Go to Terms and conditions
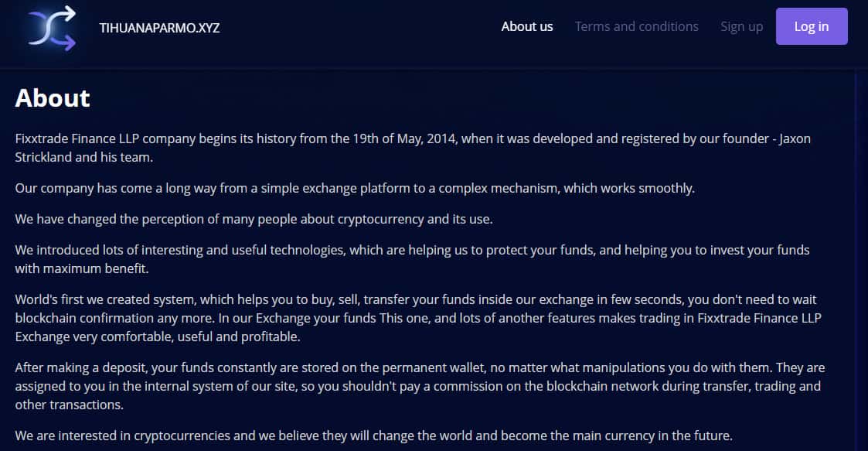The image size is (868, 451). [x=636, y=26]
